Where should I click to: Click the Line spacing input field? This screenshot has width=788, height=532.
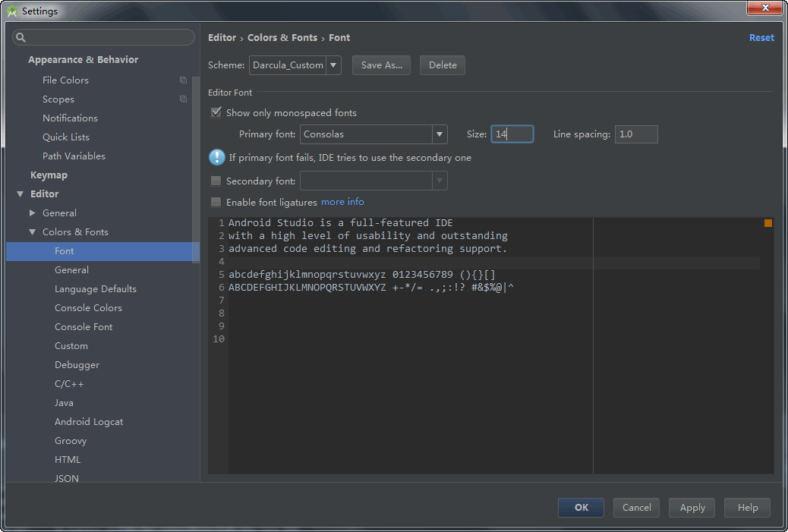click(636, 134)
